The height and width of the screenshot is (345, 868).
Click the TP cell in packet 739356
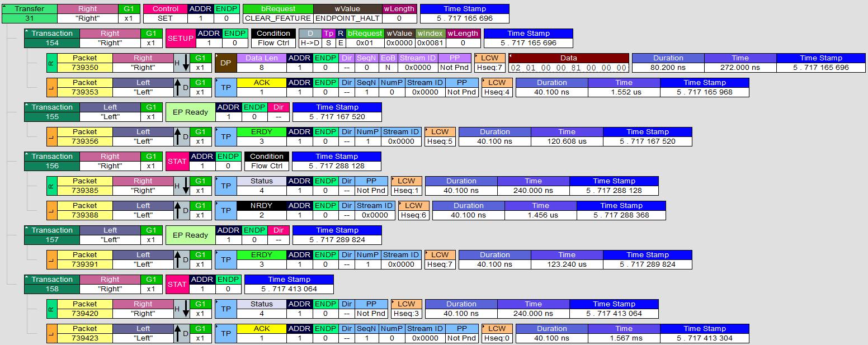tap(225, 136)
